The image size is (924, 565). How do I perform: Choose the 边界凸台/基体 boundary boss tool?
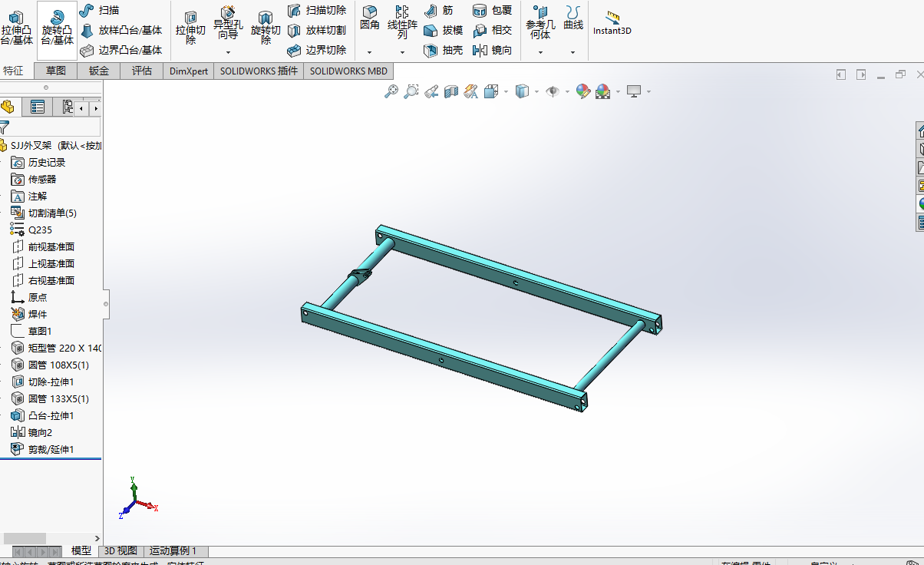[x=121, y=50]
